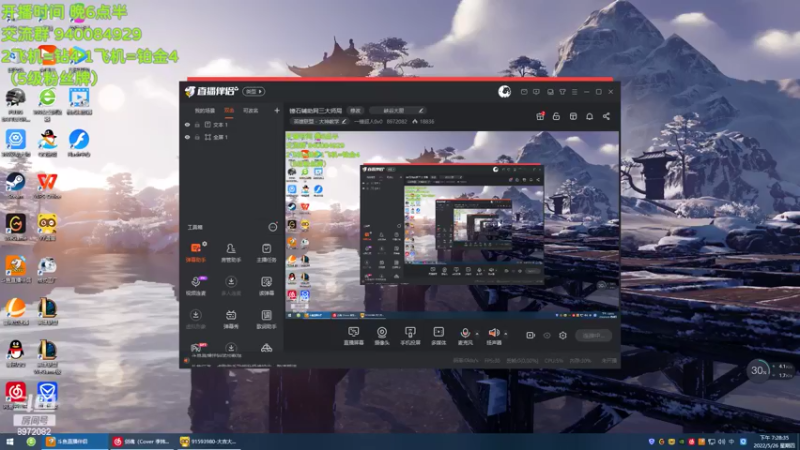The image size is (800, 450).
Task: Open the 主播任务 tool
Action: (266, 252)
